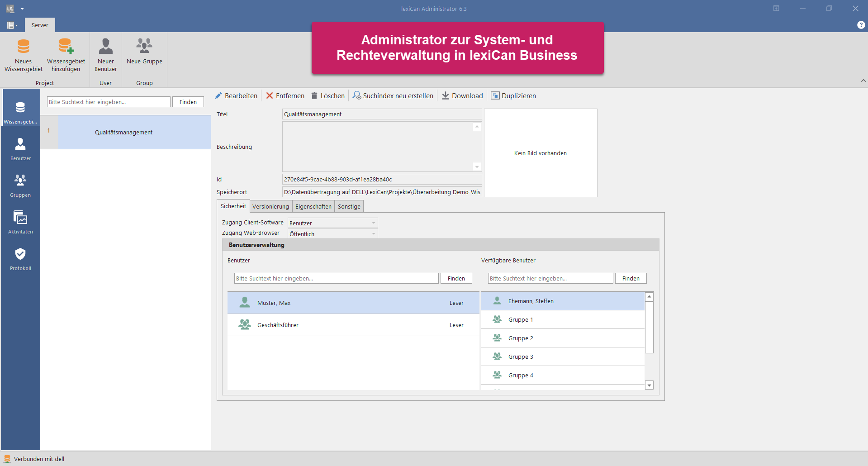Open the Benutzer sidebar section
This screenshot has width=868, height=466.
(20, 149)
